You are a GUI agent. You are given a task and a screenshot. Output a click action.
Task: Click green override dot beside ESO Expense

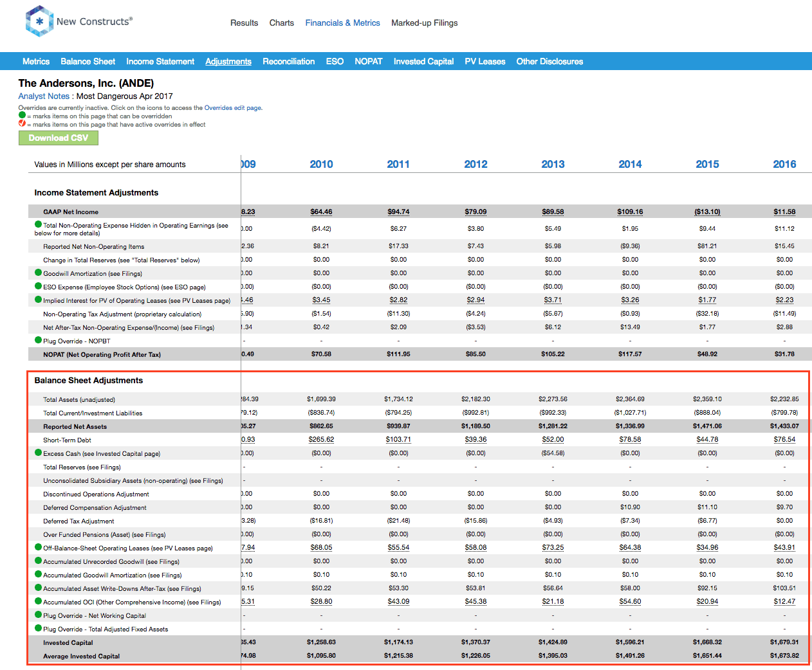coord(39,286)
